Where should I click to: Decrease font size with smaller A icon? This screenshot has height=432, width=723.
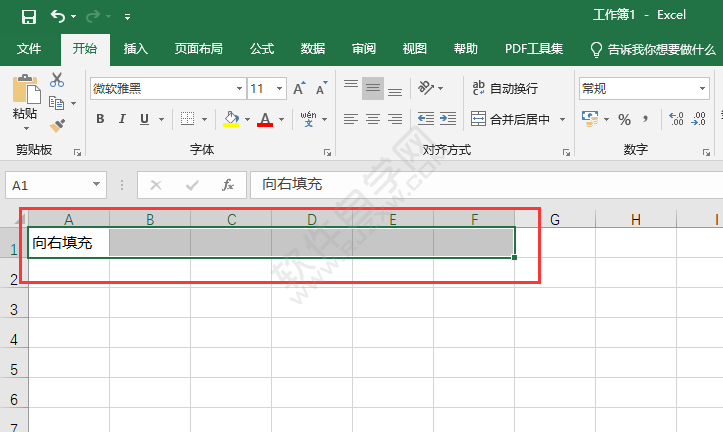click(x=321, y=88)
